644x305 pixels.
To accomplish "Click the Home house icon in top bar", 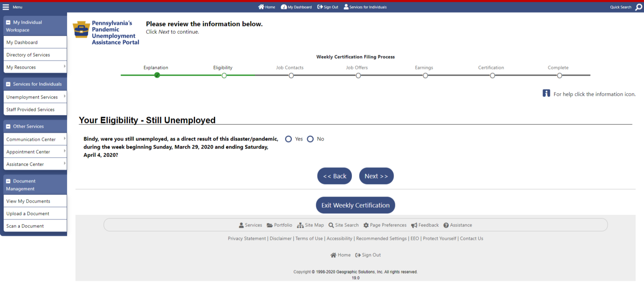I will (x=261, y=7).
